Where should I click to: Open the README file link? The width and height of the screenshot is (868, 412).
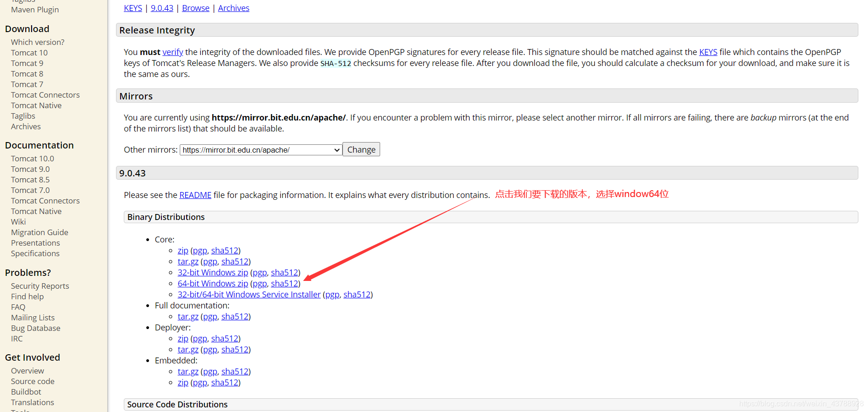click(x=195, y=195)
